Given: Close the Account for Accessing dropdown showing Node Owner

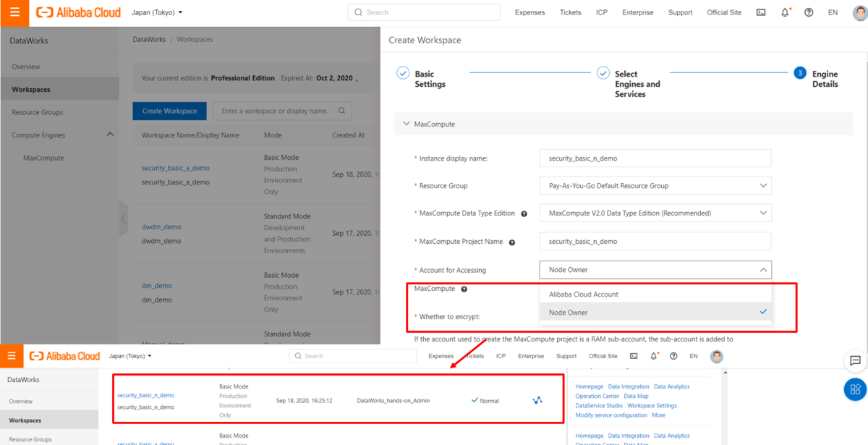Looking at the screenshot, I should [655, 270].
